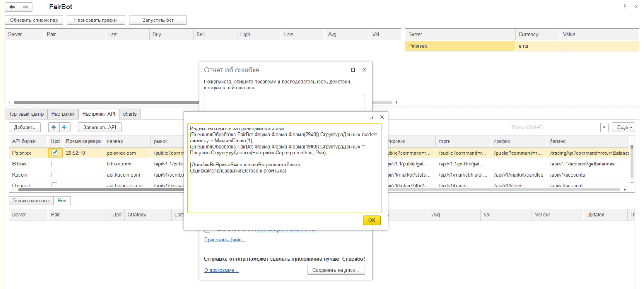This screenshot has height=289, width=644.
Task: Select the Binance row in API table
Action: [320, 185]
